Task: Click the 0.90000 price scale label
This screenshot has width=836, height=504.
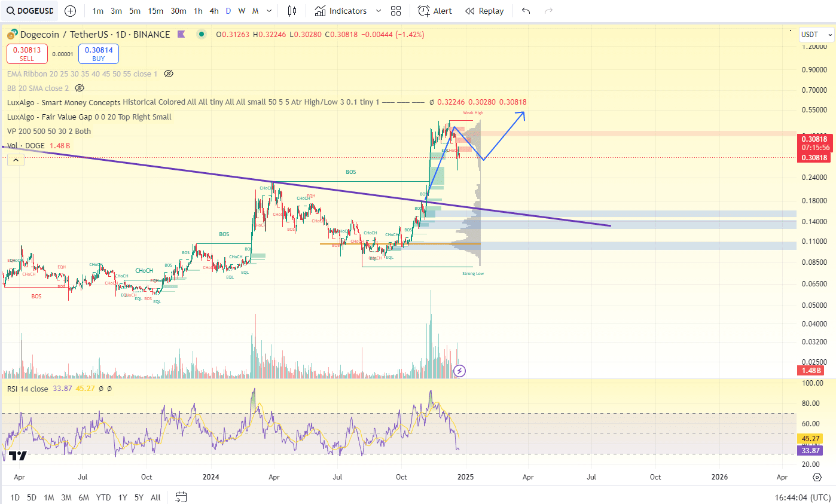Action: point(814,69)
